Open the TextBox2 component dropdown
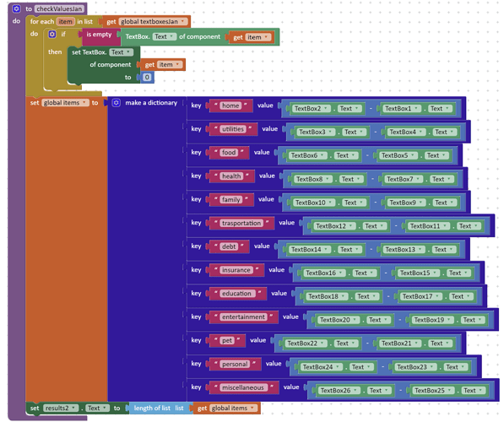The width and height of the screenshot is (504, 422). 325,108
